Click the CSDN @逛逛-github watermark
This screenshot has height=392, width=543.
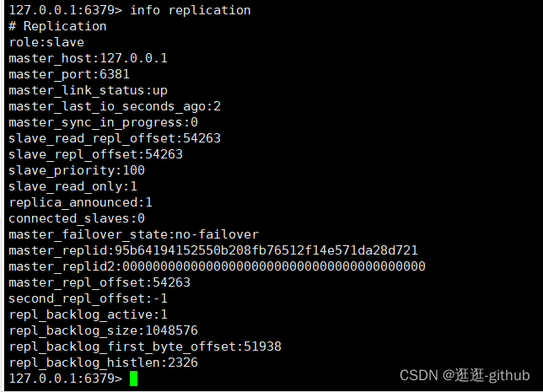point(465,375)
